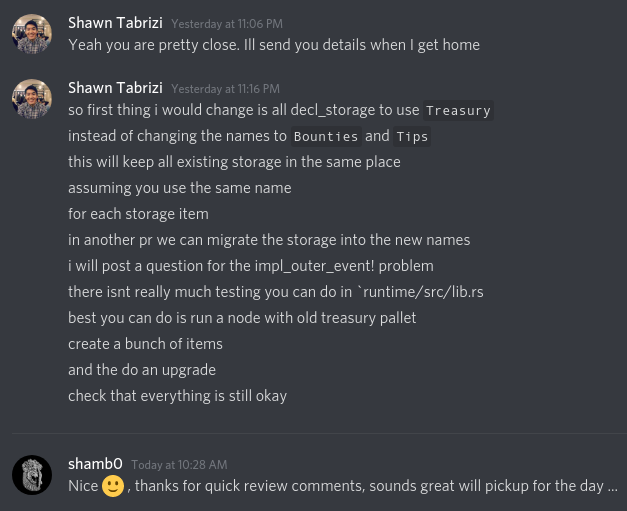Click the message about impl_outer_event! problem

coord(251,266)
